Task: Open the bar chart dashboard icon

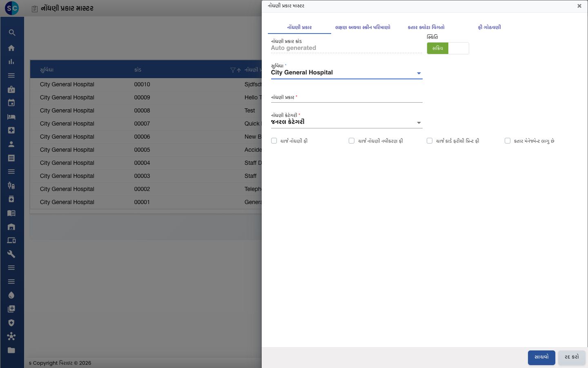Action: 11,62
